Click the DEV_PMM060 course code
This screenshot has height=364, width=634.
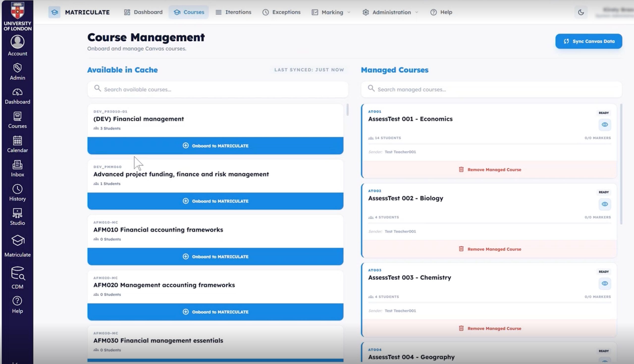pos(107,167)
